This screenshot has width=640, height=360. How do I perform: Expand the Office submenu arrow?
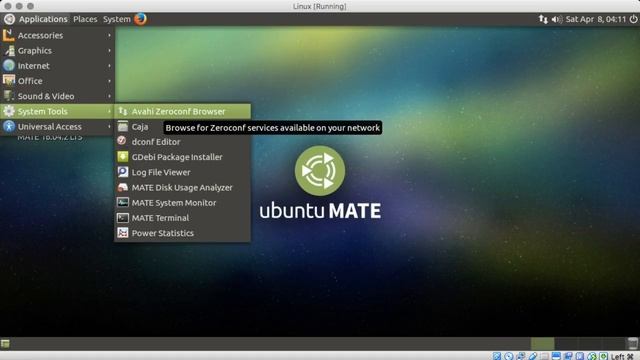pos(109,81)
